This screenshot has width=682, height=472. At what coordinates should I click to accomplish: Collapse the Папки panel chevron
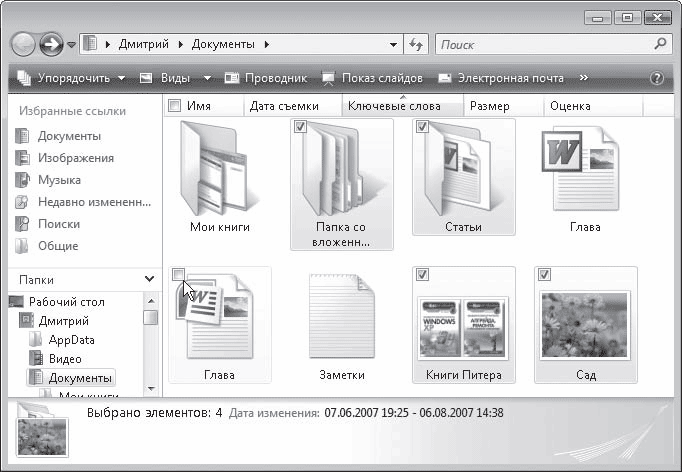coord(149,281)
